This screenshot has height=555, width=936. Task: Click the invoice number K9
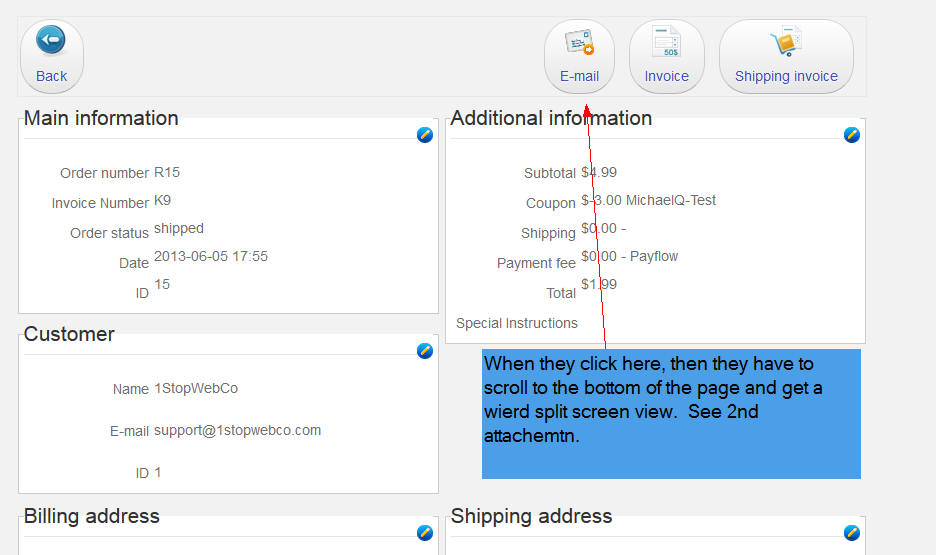tap(163, 201)
